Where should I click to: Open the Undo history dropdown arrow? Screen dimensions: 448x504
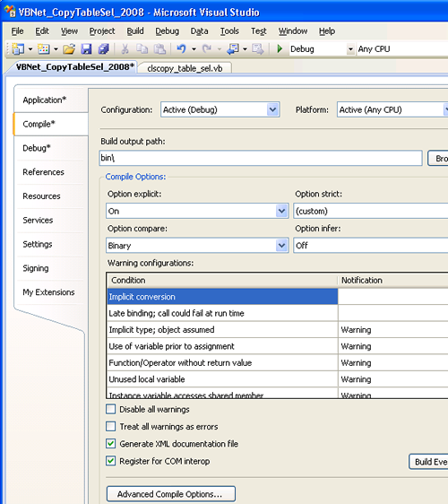click(x=194, y=49)
